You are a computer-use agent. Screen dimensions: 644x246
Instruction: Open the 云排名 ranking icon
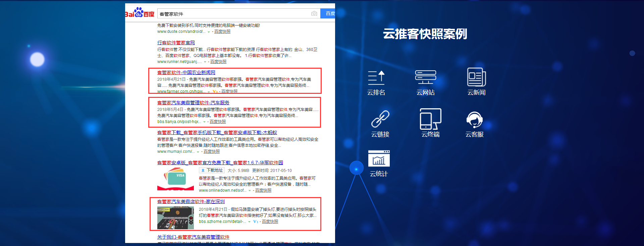(376, 78)
